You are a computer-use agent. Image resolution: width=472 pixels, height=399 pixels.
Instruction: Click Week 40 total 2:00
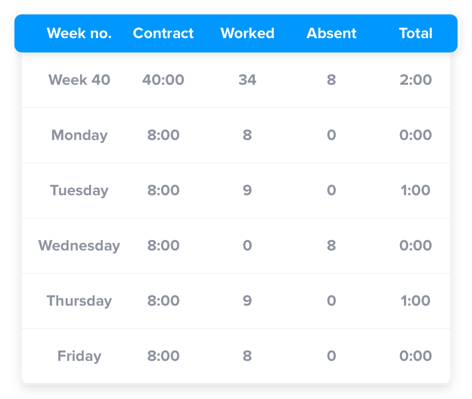(416, 80)
